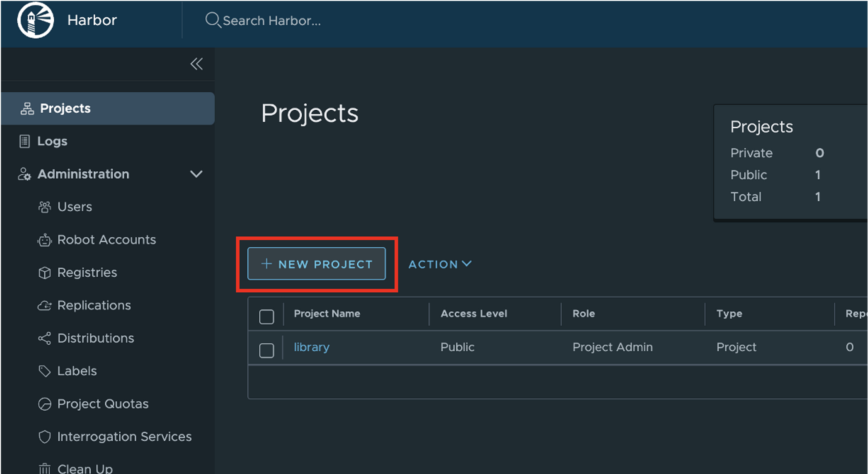Open the Action dropdown menu
868x474 pixels.
439,264
